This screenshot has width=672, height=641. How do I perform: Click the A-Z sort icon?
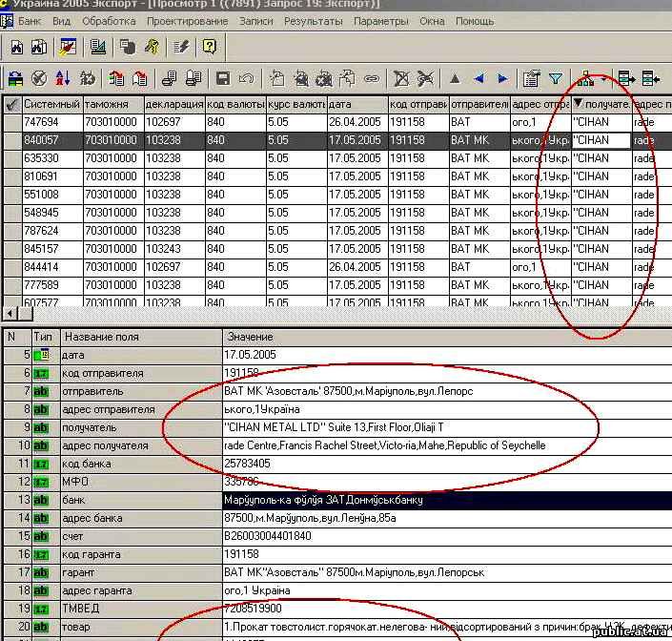tap(62, 78)
